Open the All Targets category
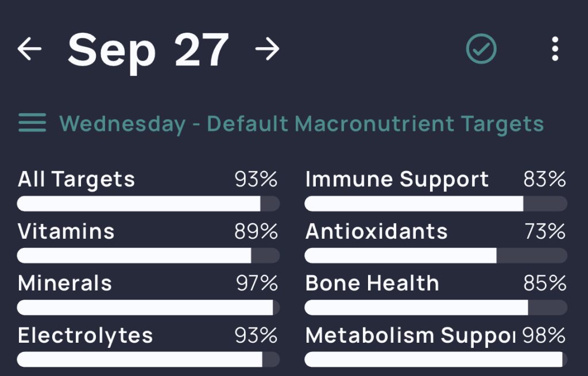Image resolution: width=588 pixels, height=376 pixels. 77,180
